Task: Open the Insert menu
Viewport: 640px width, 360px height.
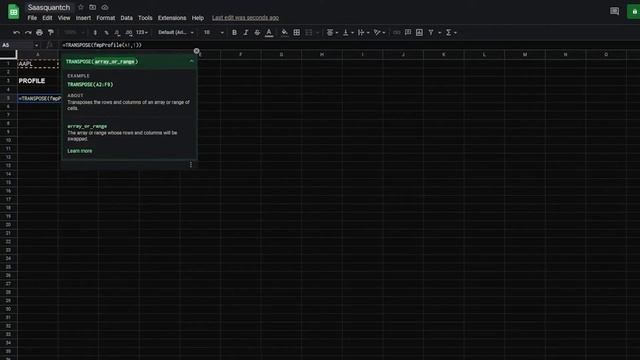Action: (83, 18)
